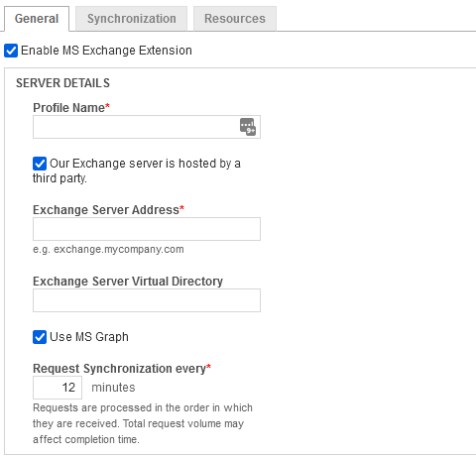
Task: Click the synchronization minutes field showing 12
Action: tap(58, 388)
